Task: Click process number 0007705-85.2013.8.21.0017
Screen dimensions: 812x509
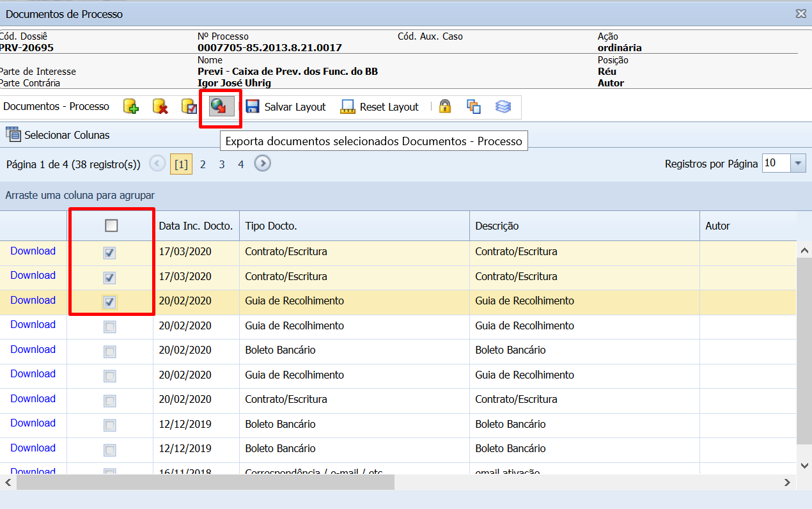Action: click(x=270, y=48)
